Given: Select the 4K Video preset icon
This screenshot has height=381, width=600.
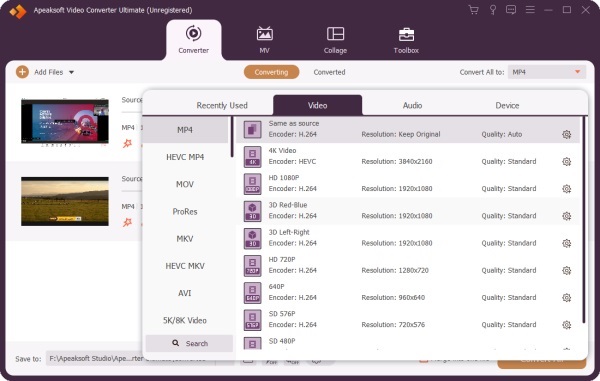Looking at the screenshot, I should tap(253, 156).
